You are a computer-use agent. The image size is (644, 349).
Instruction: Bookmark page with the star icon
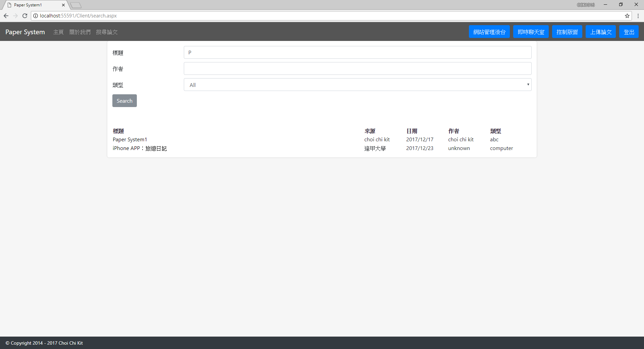tap(627, 16)
